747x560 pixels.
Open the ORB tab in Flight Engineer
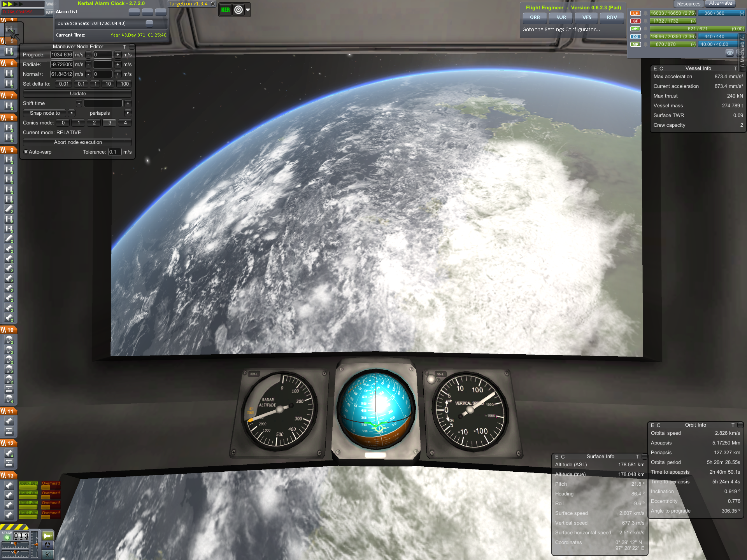pos(535,17)
